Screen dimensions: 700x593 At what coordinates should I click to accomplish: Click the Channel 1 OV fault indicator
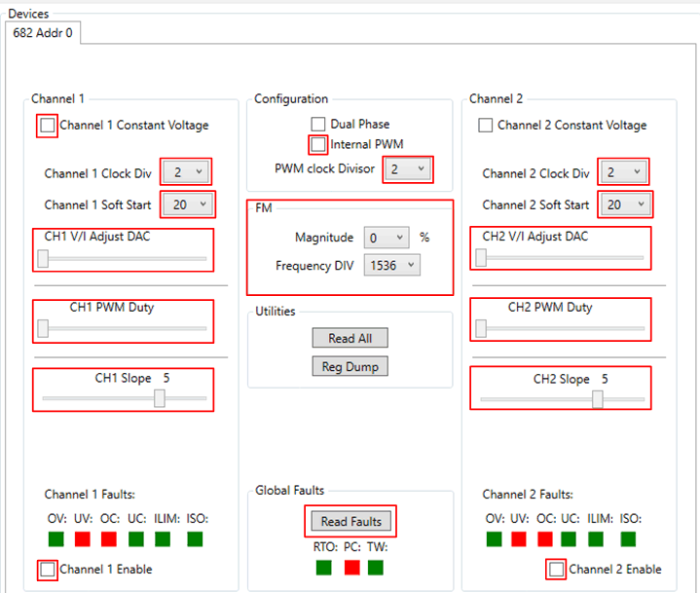(x=56, y=538)
